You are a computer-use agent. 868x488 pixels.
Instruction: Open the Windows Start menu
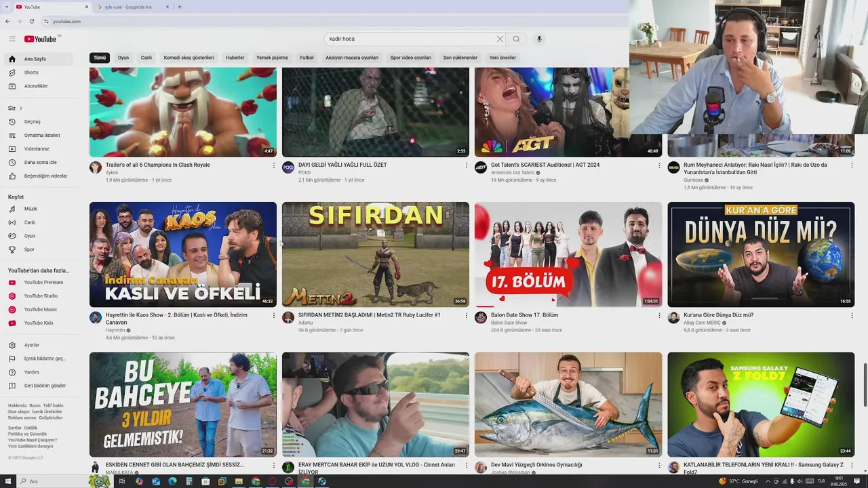click(x=7, y=481)
